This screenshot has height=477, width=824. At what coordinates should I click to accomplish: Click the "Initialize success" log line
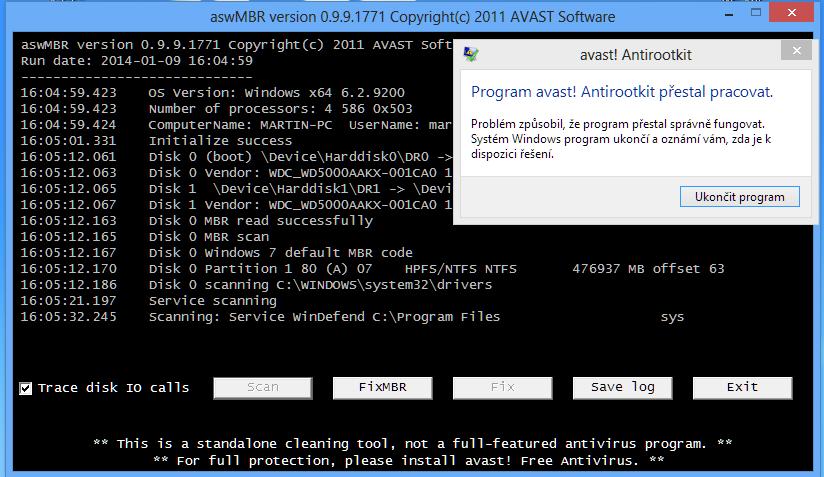click(156, 141)
